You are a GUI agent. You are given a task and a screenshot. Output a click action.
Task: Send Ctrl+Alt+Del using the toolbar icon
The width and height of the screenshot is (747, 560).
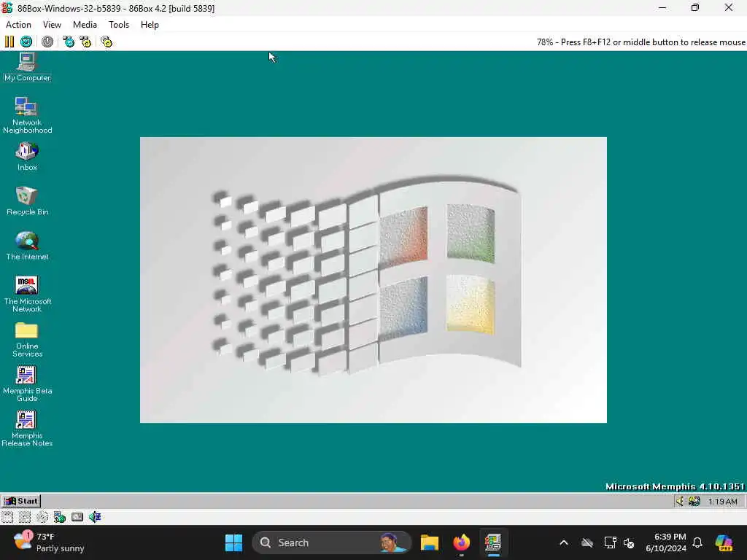[69, 42]
